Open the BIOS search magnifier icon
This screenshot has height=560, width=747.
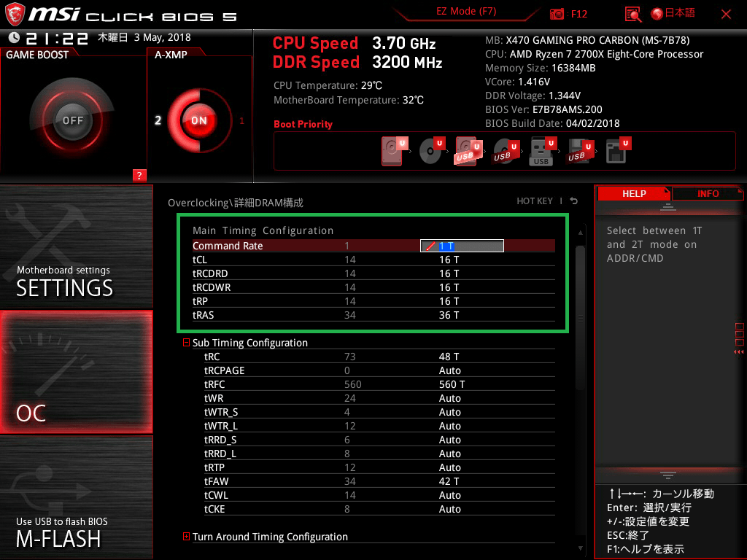[x=632, y=15]
